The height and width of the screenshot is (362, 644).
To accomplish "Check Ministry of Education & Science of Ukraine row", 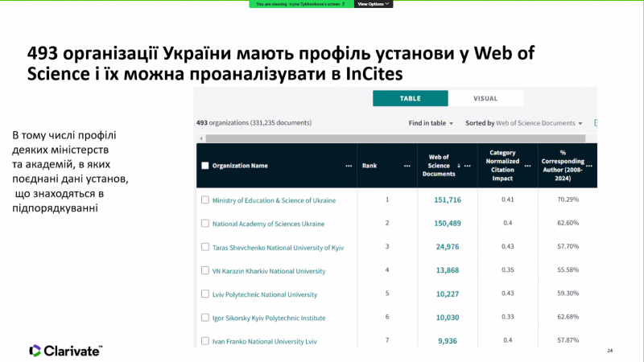I will click(x=205, y=200).
